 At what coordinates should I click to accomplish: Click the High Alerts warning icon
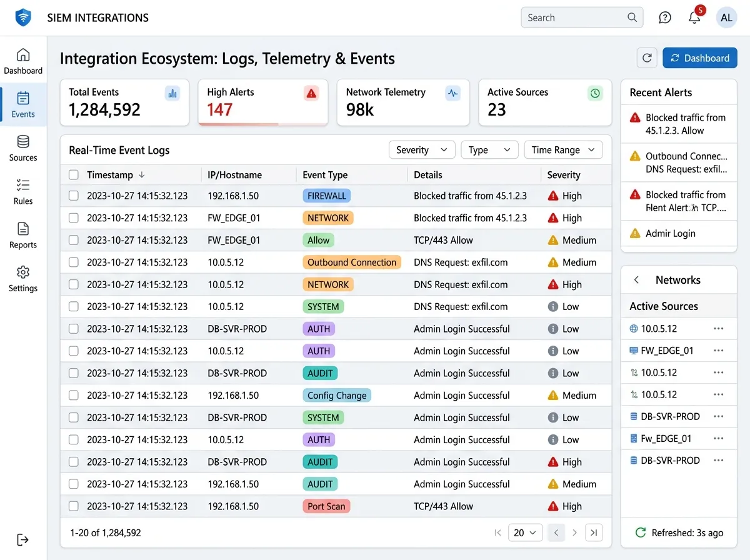(x=311, y=93)
